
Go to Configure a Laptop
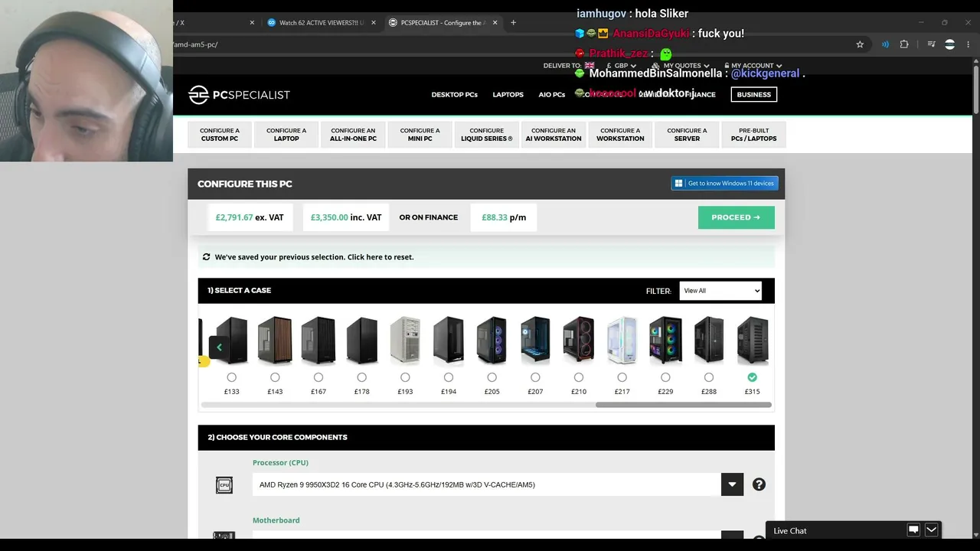pos(286,135)
